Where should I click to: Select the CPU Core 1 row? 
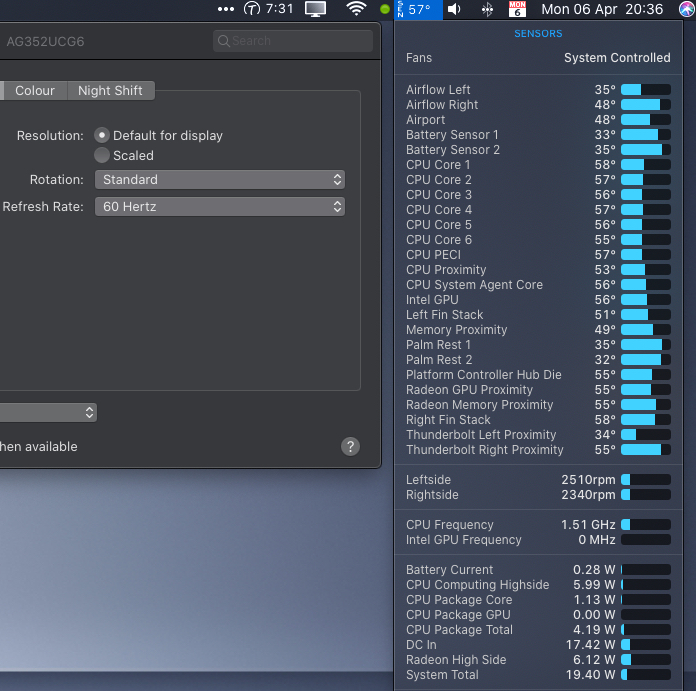(x=538, y=165)
